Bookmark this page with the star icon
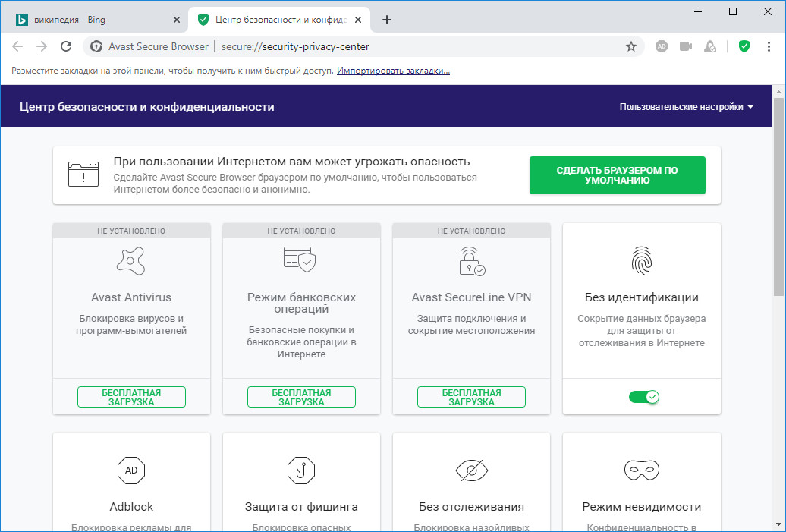786x532 pixels. pos(631,46)
